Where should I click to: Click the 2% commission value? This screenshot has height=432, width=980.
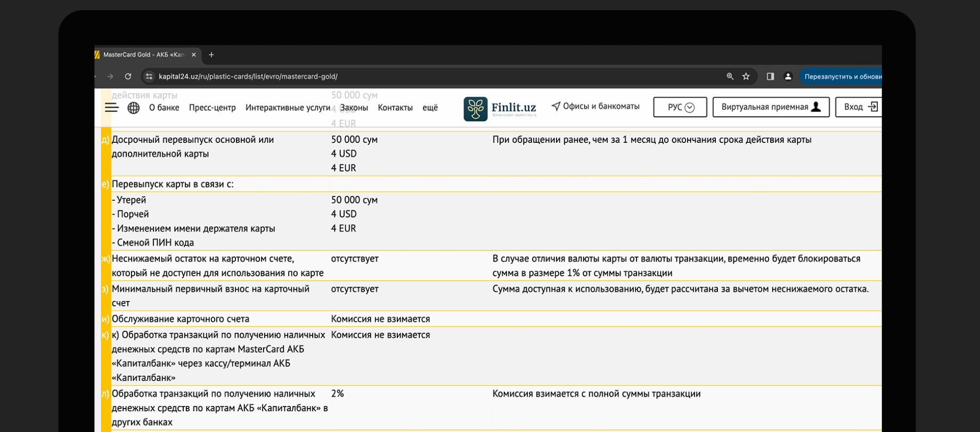point(337,394)
